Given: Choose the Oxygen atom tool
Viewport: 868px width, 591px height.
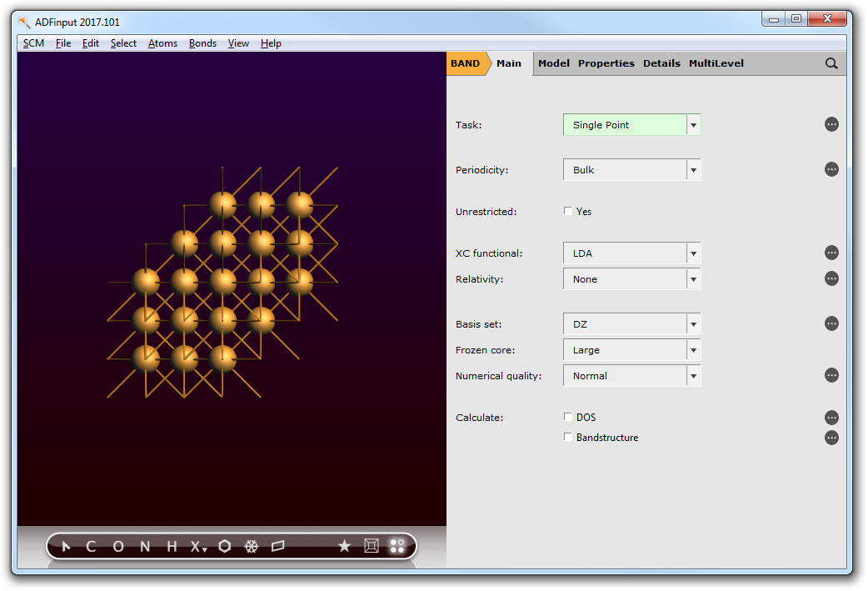Looking at the screenshot, I should tap(117, 547).
